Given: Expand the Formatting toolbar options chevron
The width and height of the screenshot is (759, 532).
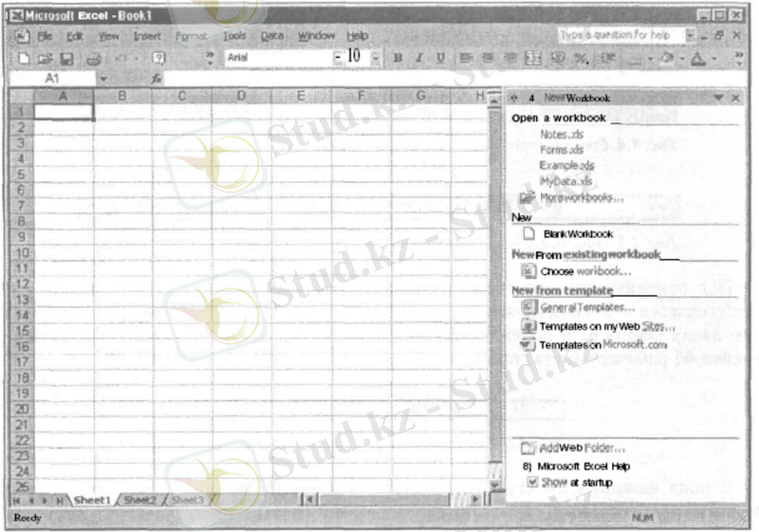Looking at the screenshot, I should (739, 59).
